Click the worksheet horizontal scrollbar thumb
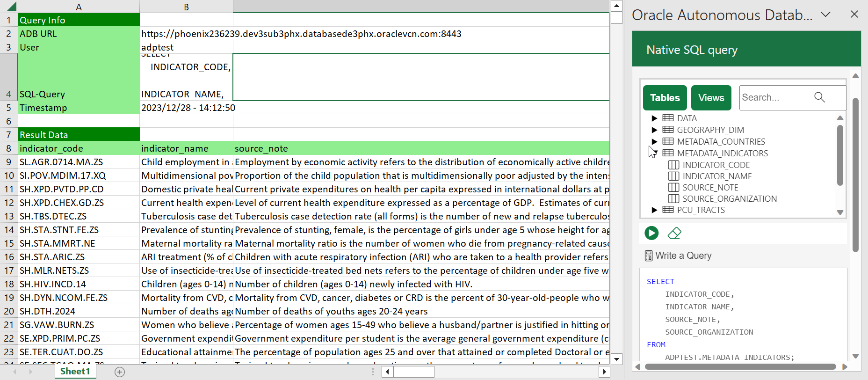Viewport: 868px width, 380px height. click(x=413, y=372)
